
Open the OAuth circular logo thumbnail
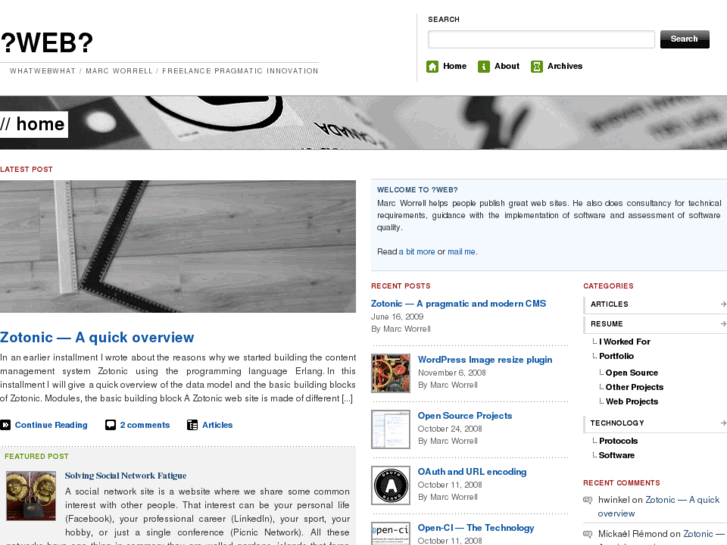pyautogui.click(x=390, y=485)
